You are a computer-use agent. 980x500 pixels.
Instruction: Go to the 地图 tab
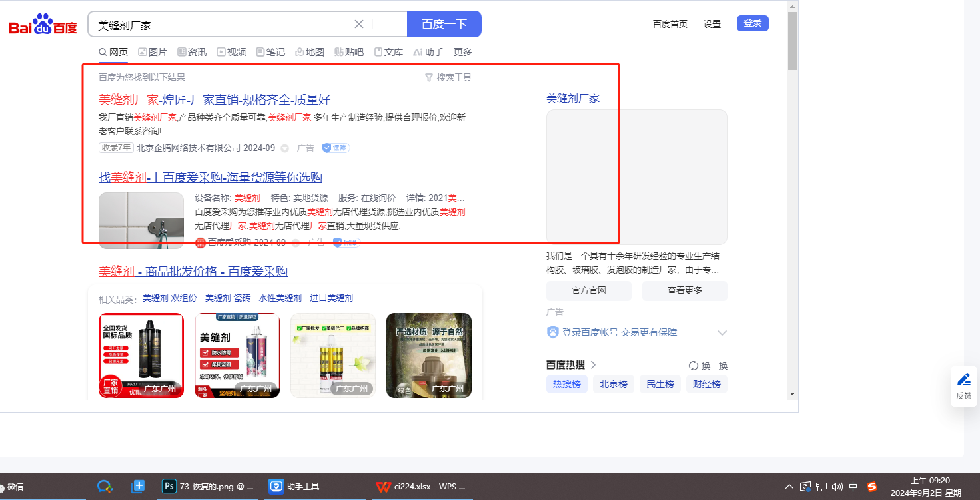point(310,52)
